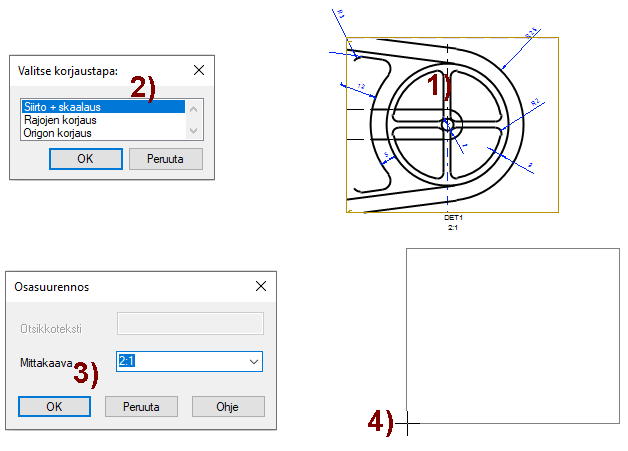This screenshot has height=451, width=628.
Task: Click the wheel's center hub in drawing
Action: click(x=446, y=124)
